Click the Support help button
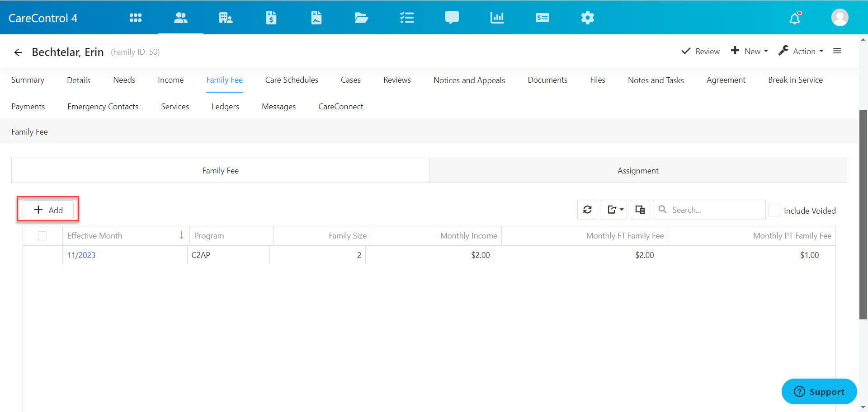This screenshot has width=868, height=412. 819,392
